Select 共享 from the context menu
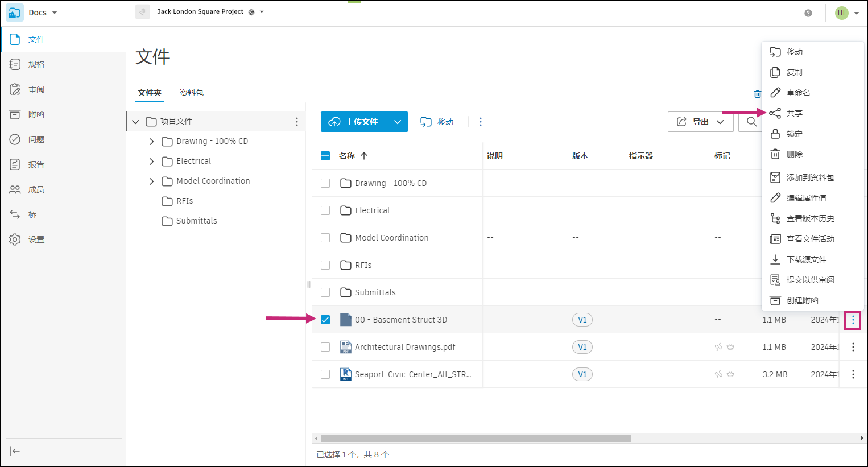868x467 pixels. pyautogui.click(x=794, y=113)
